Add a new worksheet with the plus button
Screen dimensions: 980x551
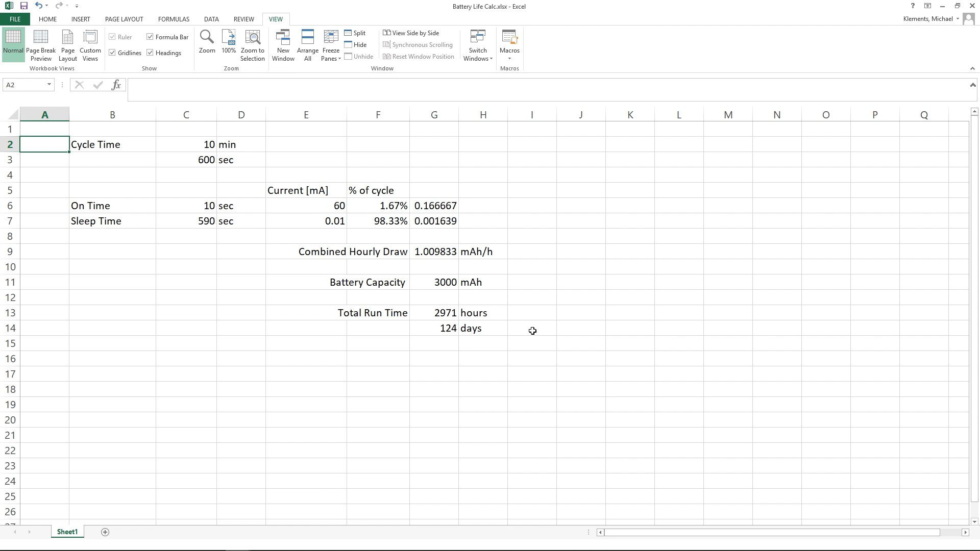(105, 532)
